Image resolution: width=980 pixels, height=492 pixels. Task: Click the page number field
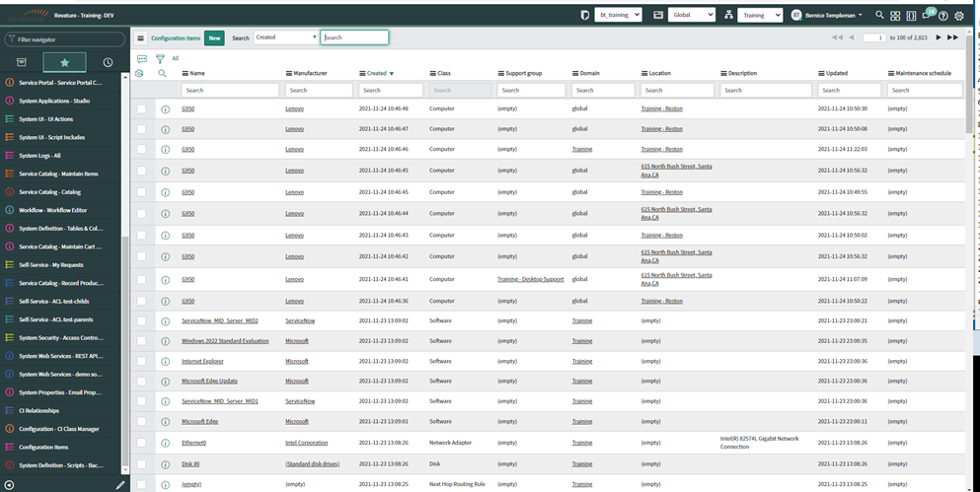pos(874,37)
